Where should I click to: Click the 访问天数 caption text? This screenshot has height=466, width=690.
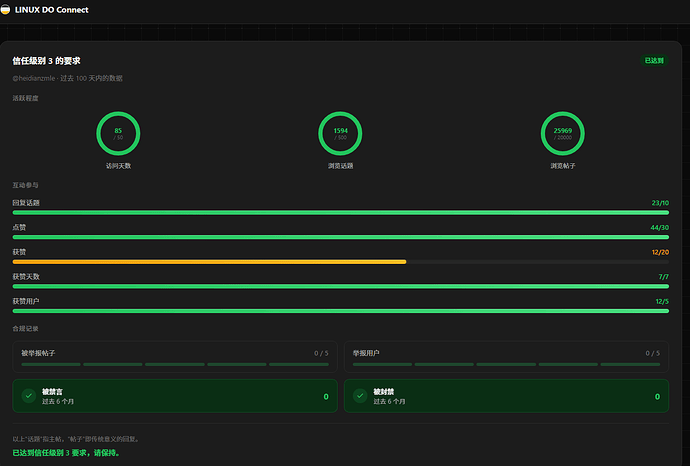(118, 166)
